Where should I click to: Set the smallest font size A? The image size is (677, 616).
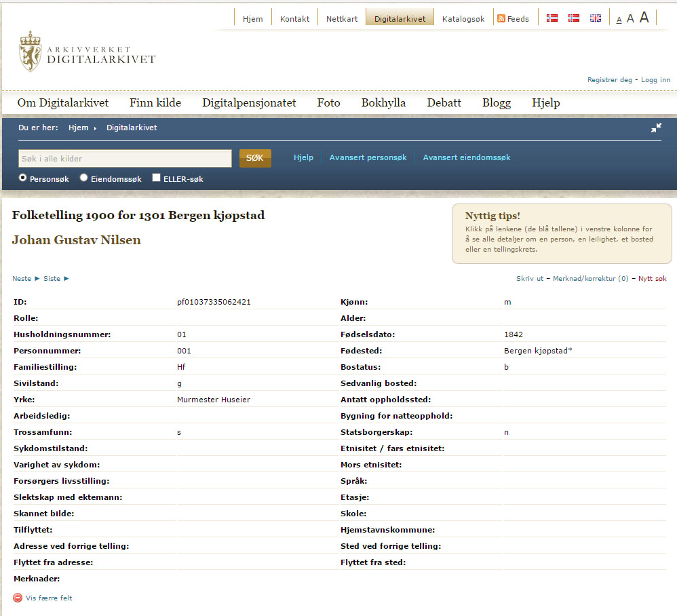click(x=619, y=20)
